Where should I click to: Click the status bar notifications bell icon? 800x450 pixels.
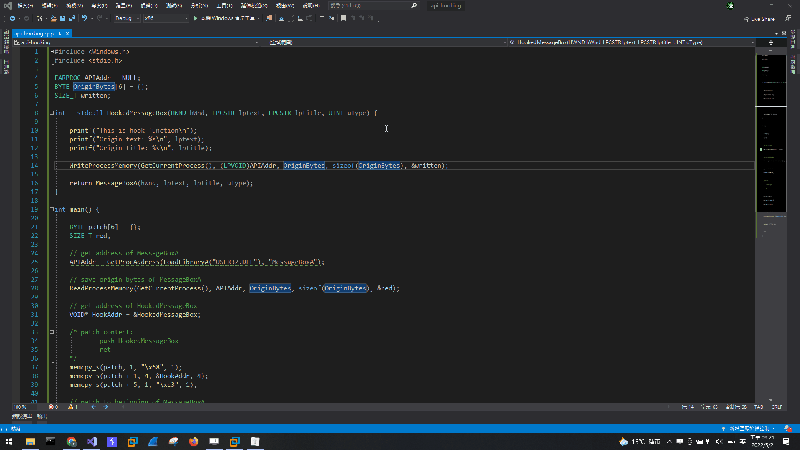[788, 429]
